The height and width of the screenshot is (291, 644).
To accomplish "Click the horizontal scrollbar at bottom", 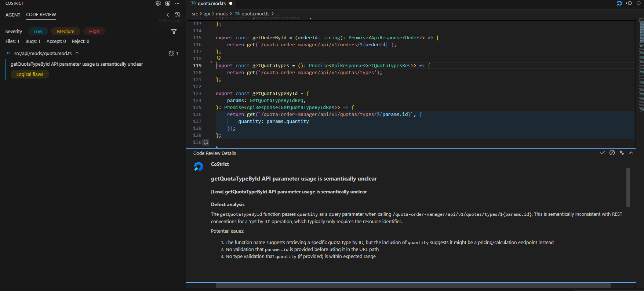I will (413, 285).
